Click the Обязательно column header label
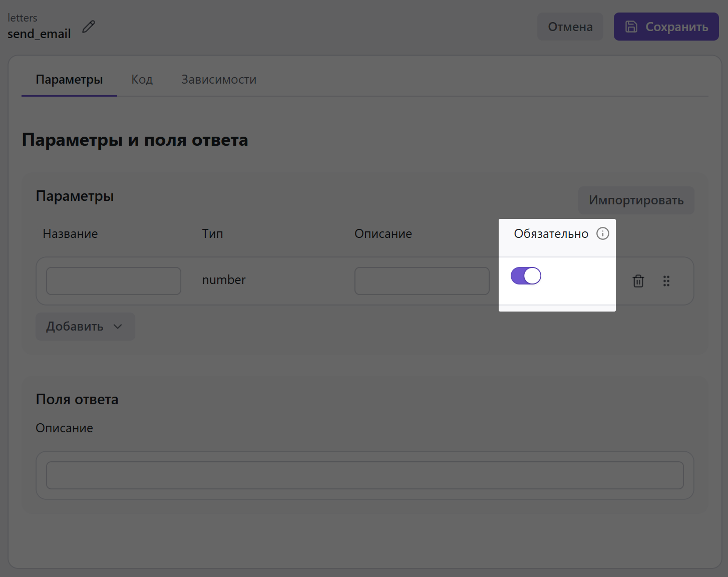 (551, 234)
